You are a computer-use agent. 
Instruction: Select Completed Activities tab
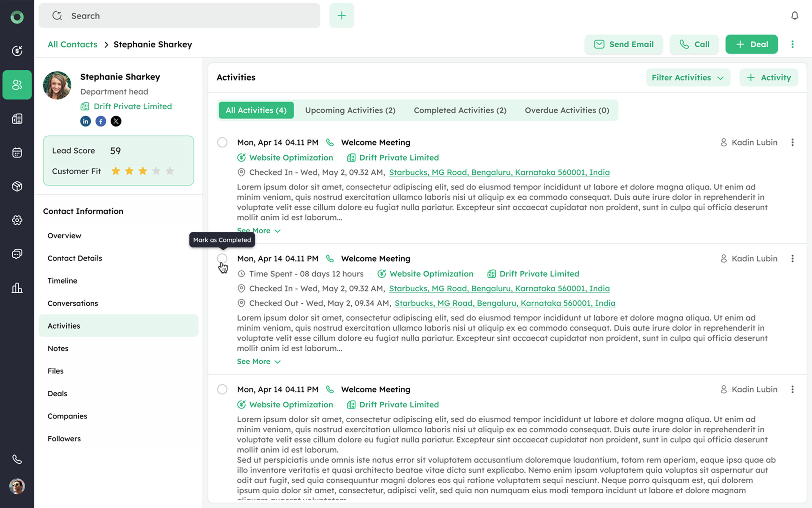460,110
